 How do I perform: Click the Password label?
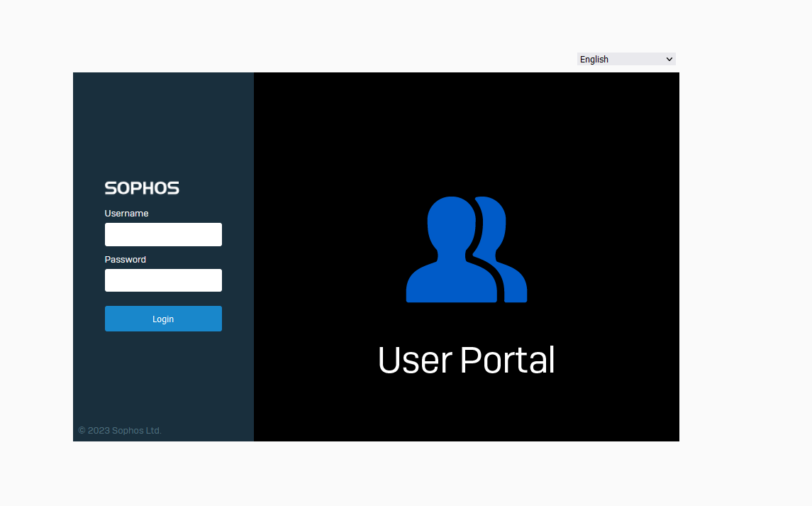coord(126,259)
